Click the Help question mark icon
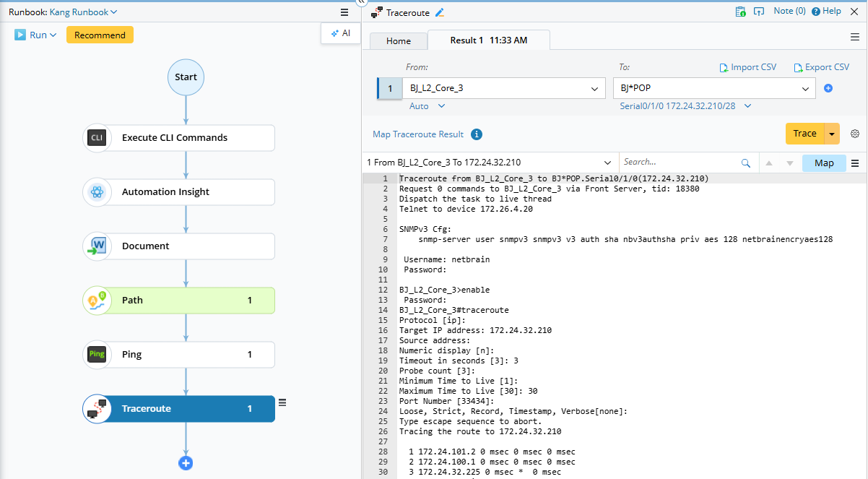This screenshot has width=868, height=479. click(x=816, y=12)
